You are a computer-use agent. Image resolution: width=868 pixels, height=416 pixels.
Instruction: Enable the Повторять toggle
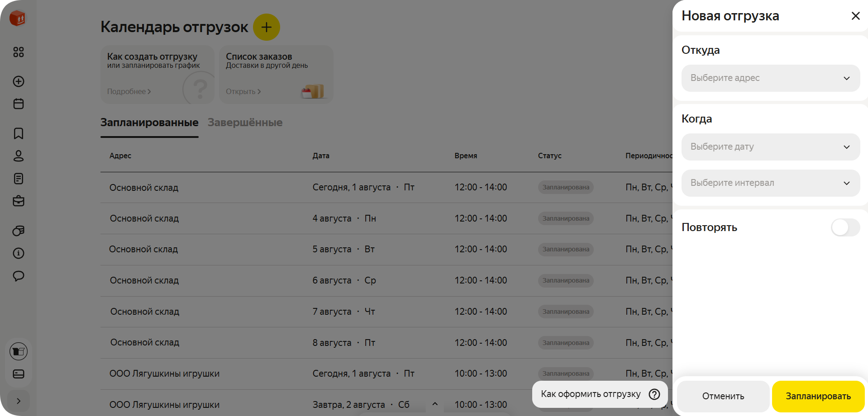click(845, 227)
